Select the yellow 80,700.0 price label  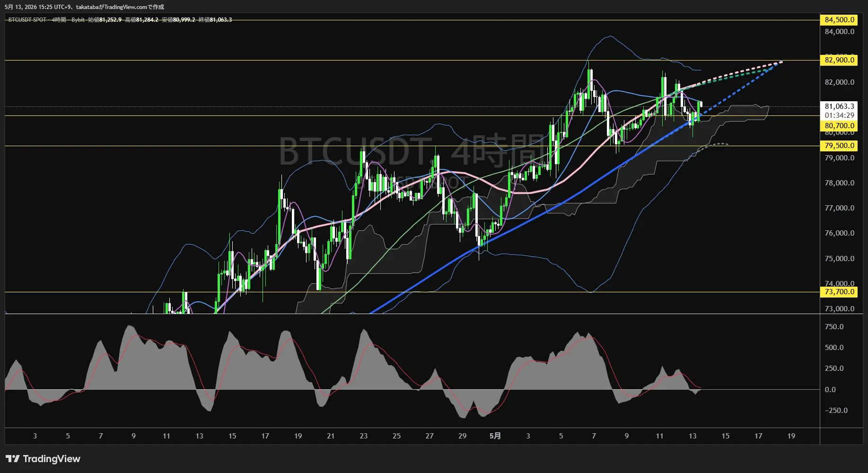point(839,126)
